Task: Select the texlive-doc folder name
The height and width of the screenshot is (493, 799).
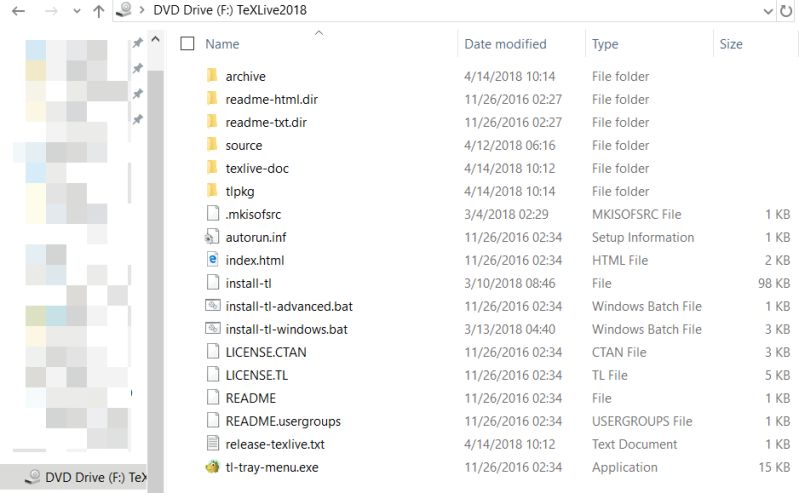Action: pyautogui.click(x=257, y=168)
